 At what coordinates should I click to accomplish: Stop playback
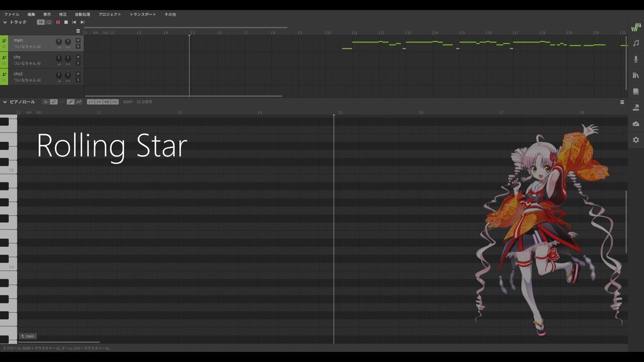[x=66, y=22]
